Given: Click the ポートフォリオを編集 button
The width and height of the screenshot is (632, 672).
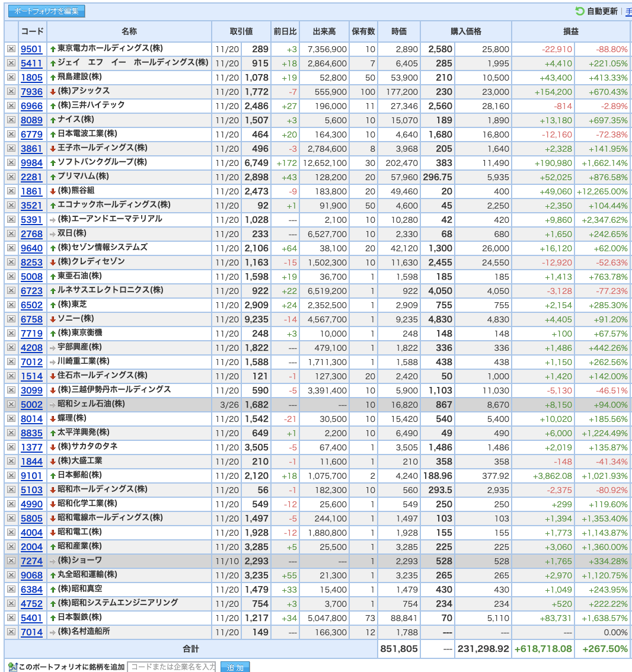Looking at the screenshot, I should point(47,11).
